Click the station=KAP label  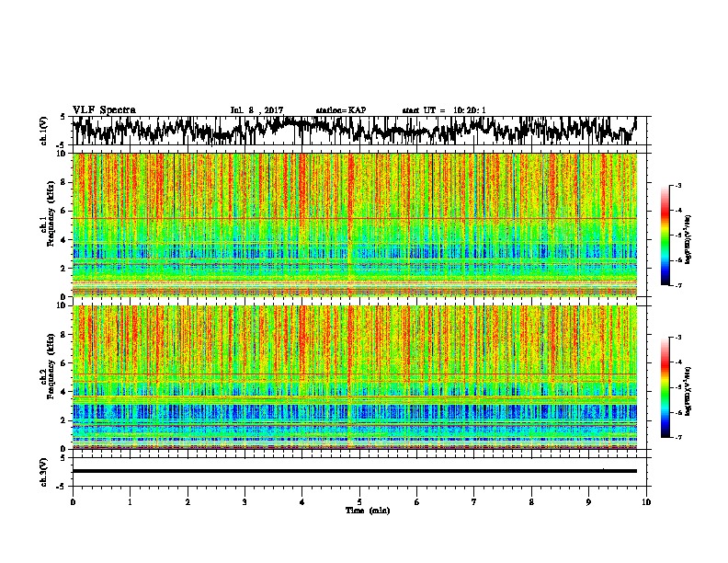pyautogui.click(x=341, y=110)
